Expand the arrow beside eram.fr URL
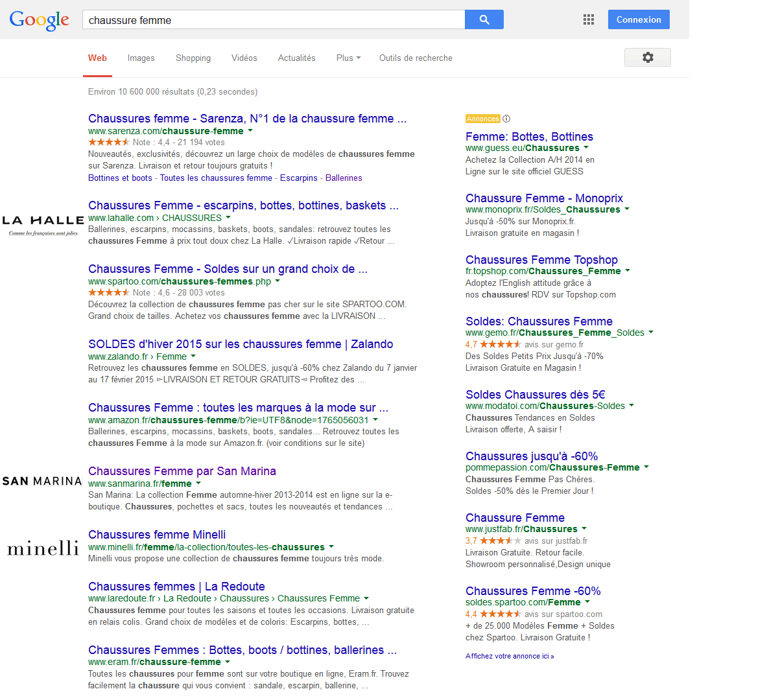 pos(228,662)
